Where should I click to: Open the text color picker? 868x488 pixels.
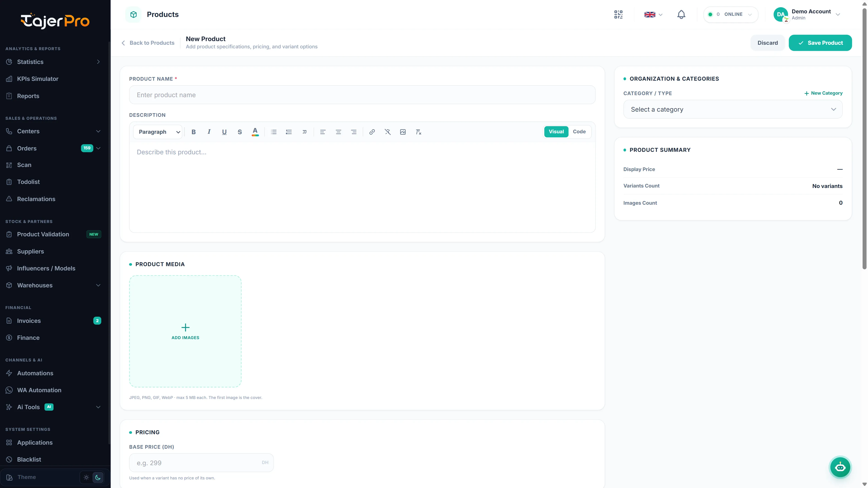pyautogui.click(x=255, y=132)
